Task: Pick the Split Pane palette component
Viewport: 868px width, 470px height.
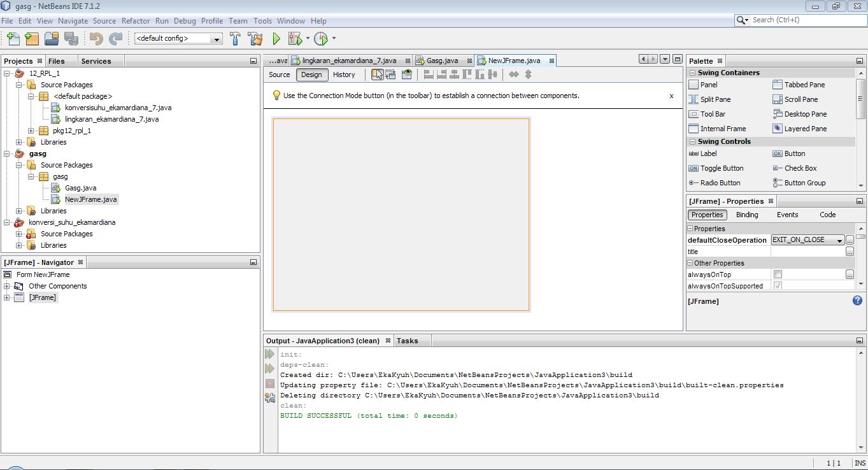Action: [709, 99]
